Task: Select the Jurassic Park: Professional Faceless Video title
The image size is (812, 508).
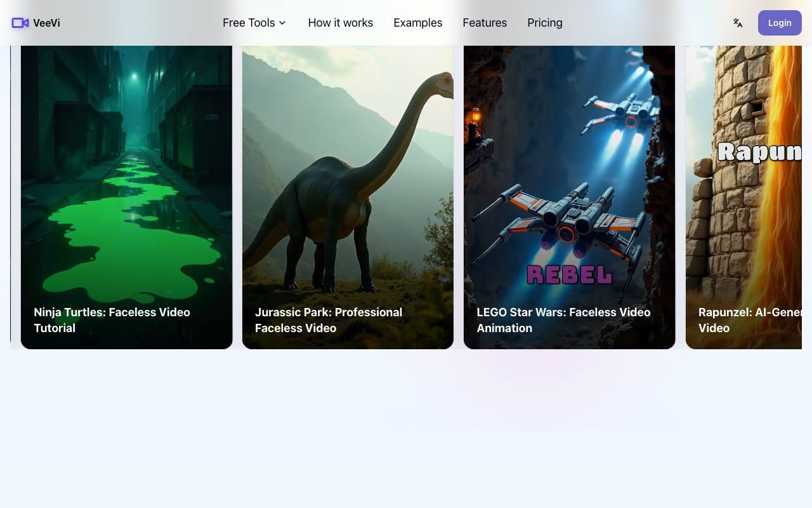Action: coord(329,320)
